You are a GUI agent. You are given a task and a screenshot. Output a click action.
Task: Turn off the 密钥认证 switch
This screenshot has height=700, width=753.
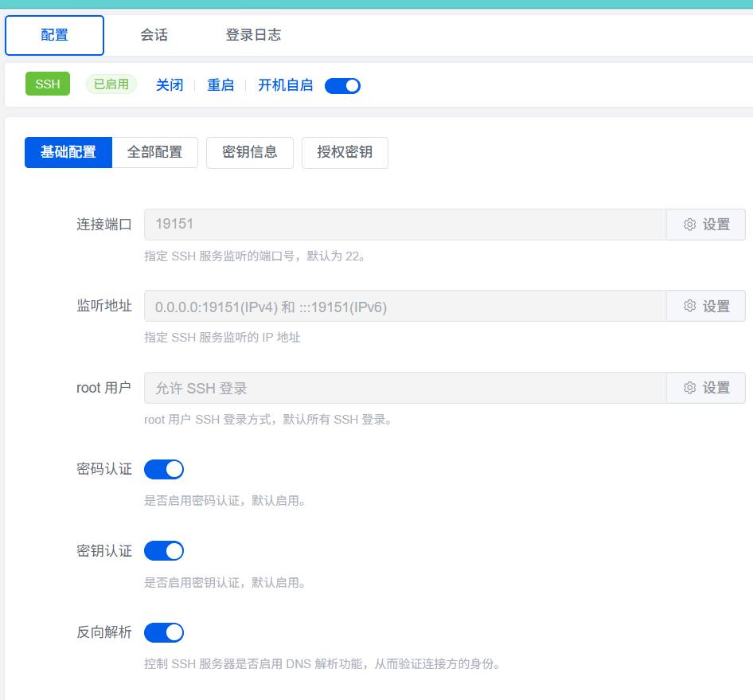pyautogui.click(x=164, y=550)
